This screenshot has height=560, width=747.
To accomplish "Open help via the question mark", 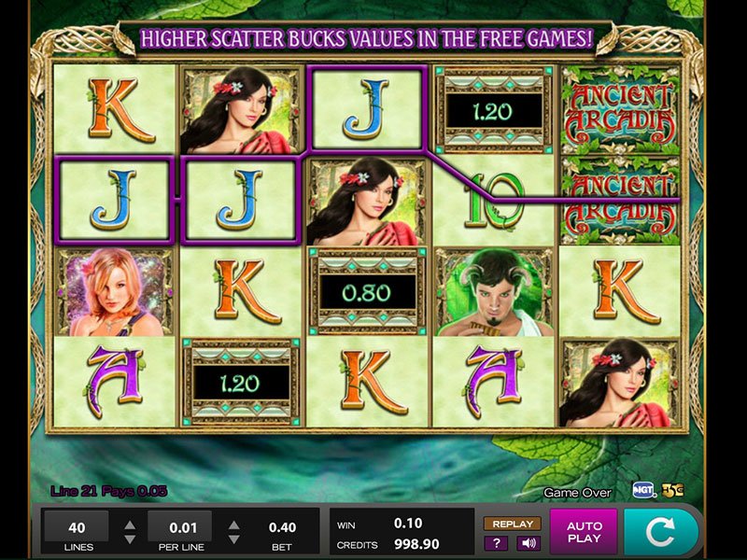I will pos(496,543).
